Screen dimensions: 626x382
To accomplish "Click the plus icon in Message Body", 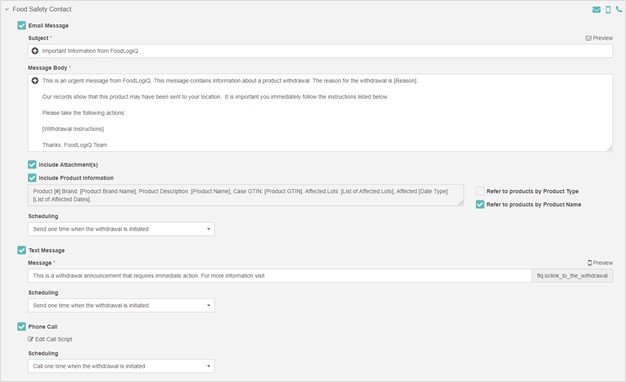I will pyautogui.click(x=35, y=81).
